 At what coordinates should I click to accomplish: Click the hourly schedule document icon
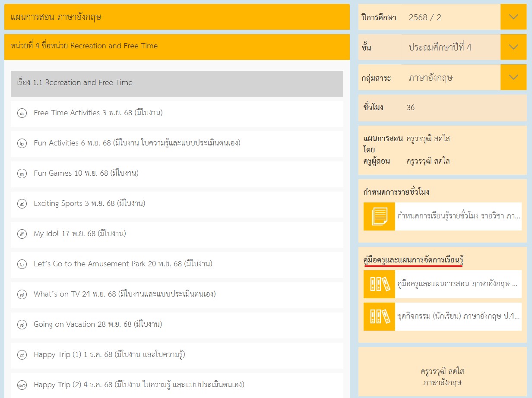(x=379, y=216)
